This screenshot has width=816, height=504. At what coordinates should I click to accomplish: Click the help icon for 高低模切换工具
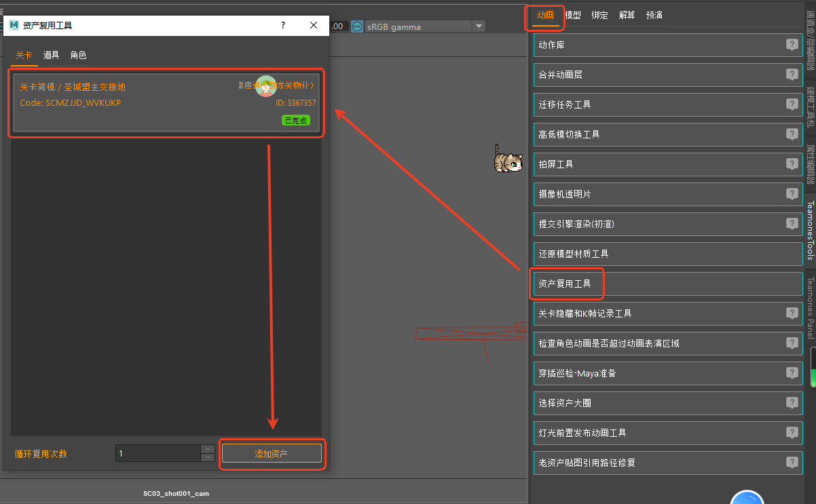click(x=792, y=134)
